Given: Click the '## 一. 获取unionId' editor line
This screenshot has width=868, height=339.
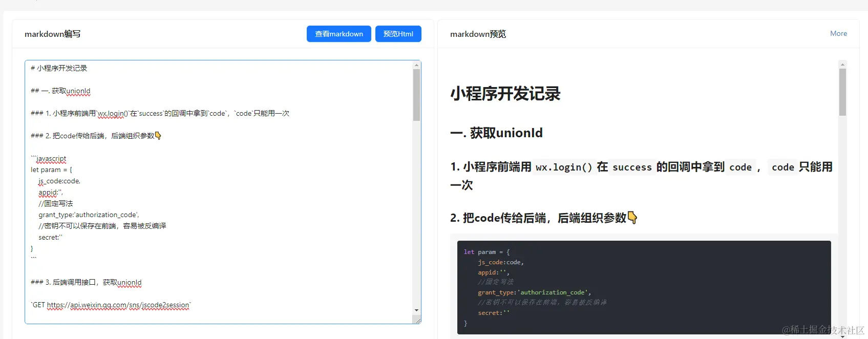Looking at the screenshot, I should point(60,91).
